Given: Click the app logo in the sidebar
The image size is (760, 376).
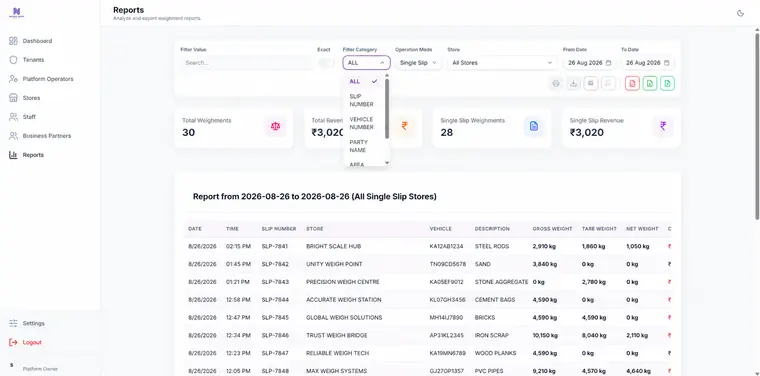Looking at the screenshot, I should point(16,12).
